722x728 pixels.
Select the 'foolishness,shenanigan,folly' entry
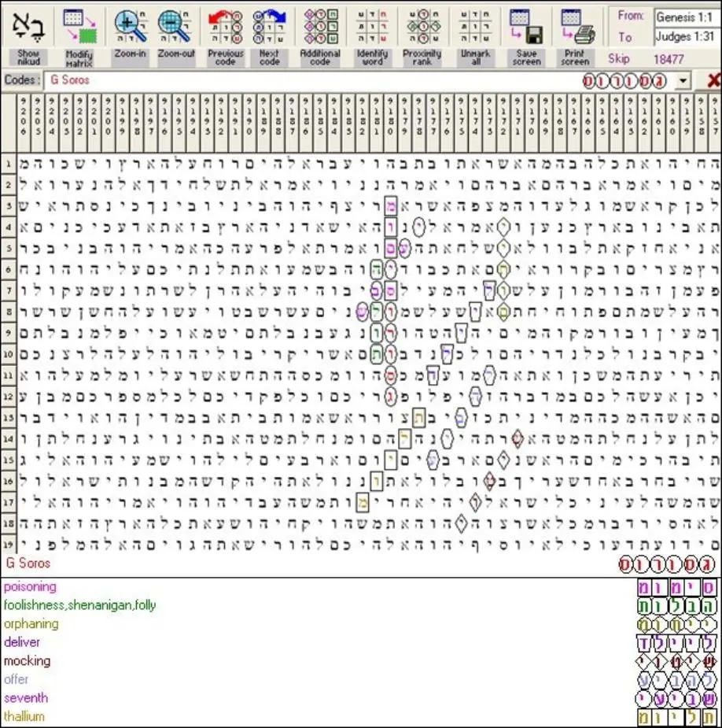(79, 605)
